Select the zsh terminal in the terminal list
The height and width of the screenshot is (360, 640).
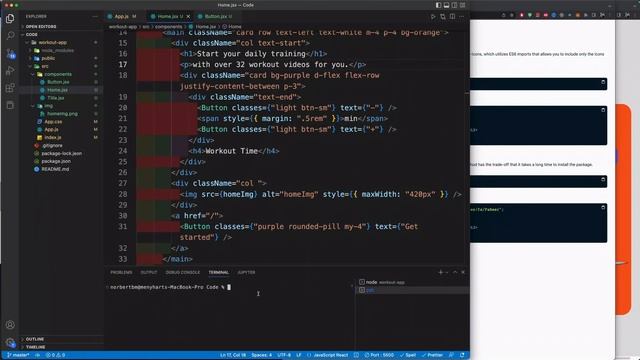[x=412, y=290]
